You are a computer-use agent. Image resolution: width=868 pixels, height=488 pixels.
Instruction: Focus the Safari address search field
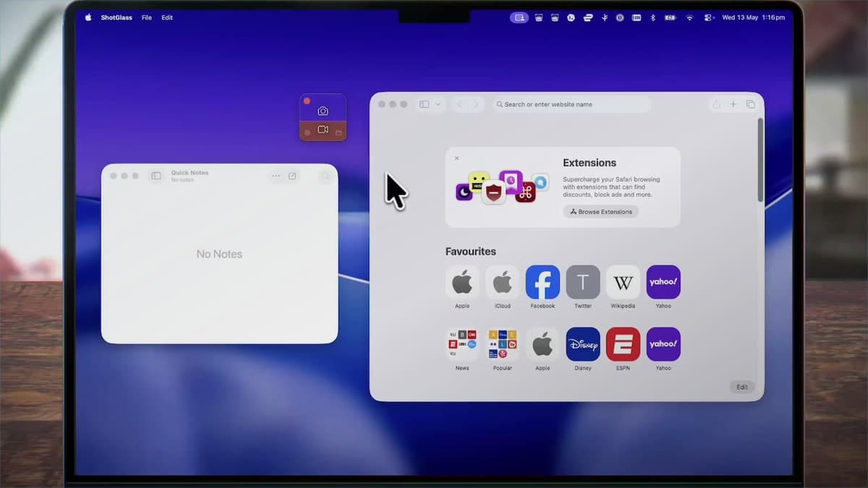pyautogui.click(x=571, y=104)
